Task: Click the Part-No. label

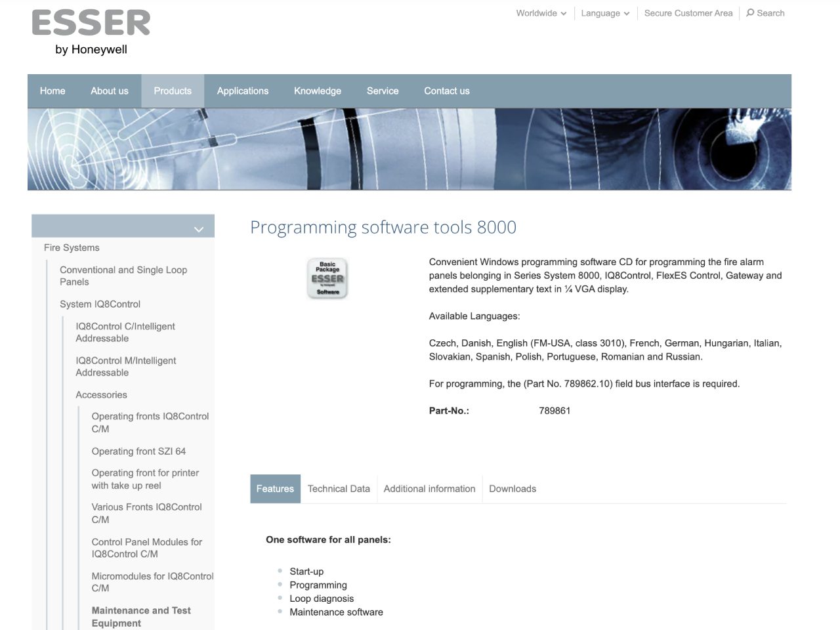Action: 449,411
